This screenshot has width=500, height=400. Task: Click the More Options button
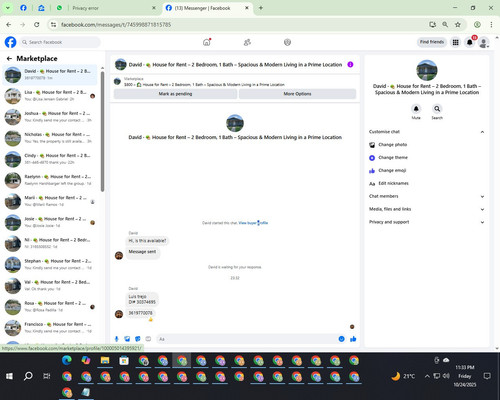tap(297, 94)
